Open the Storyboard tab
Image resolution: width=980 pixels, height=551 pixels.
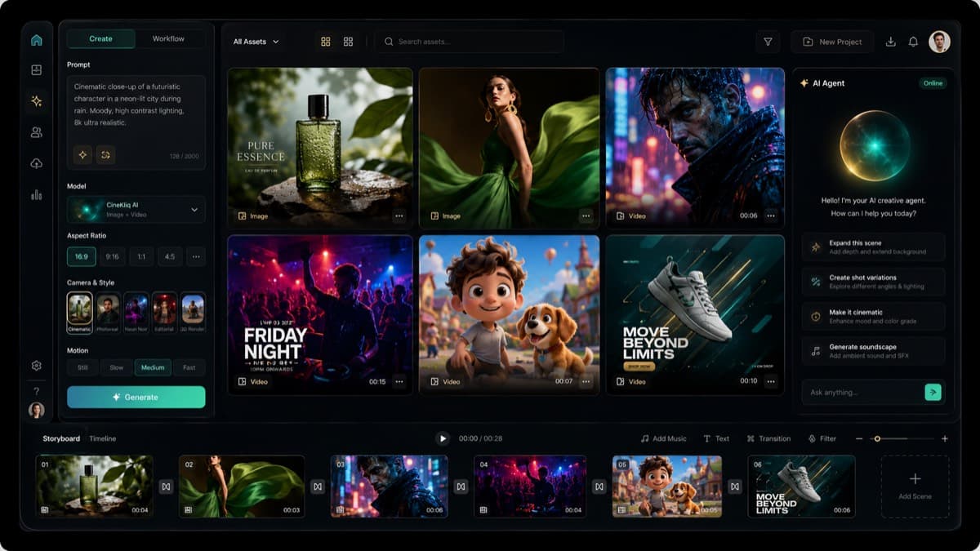click(x=61, y=439)
